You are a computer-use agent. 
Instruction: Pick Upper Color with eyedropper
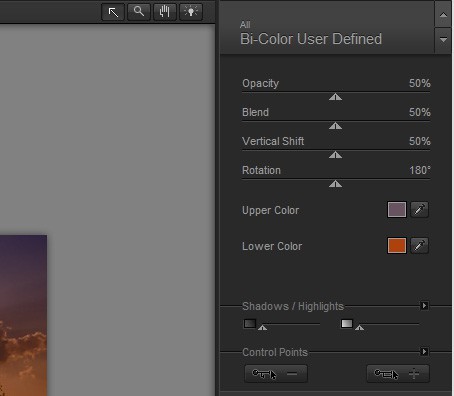coord(419,210)
